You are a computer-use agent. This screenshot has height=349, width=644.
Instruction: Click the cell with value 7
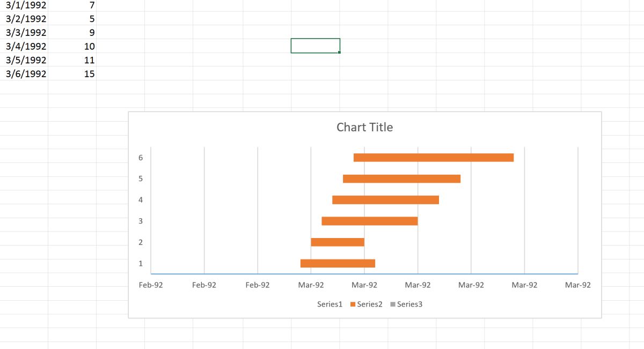[72, 5]
